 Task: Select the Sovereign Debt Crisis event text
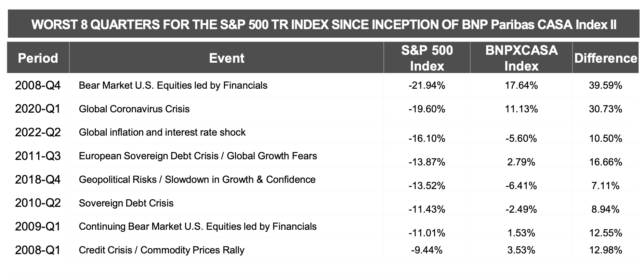[126, 203]
